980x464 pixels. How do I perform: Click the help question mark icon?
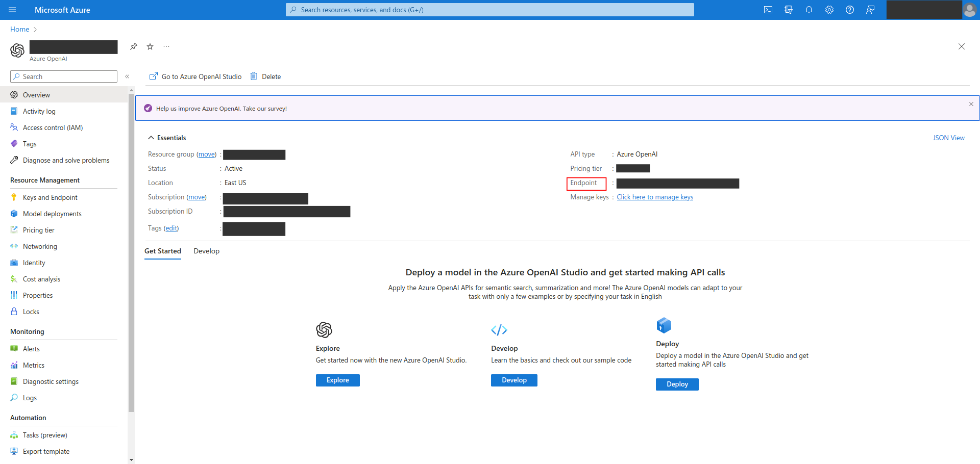(849, 10)
